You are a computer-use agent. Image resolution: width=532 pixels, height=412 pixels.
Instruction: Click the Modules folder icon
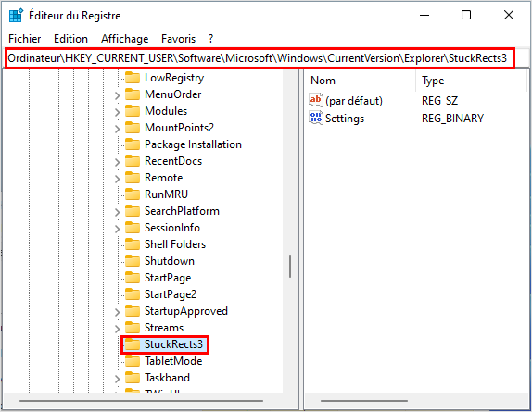133,111
